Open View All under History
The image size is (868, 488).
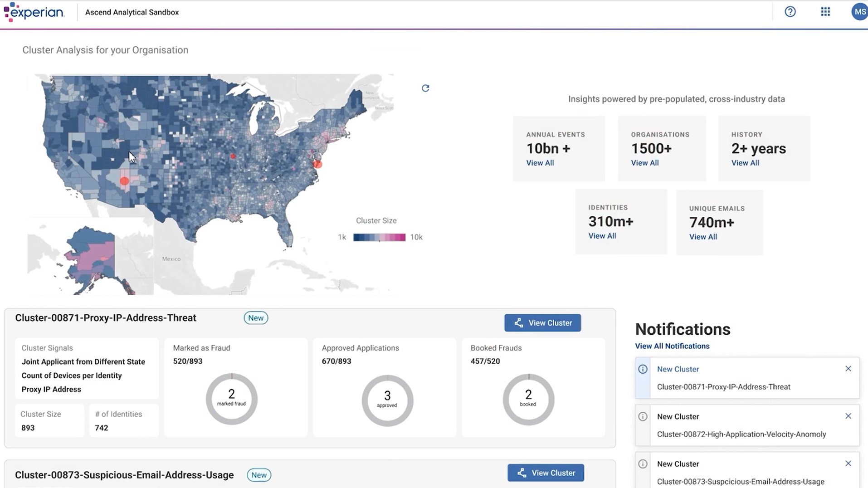tap(745, 163)
